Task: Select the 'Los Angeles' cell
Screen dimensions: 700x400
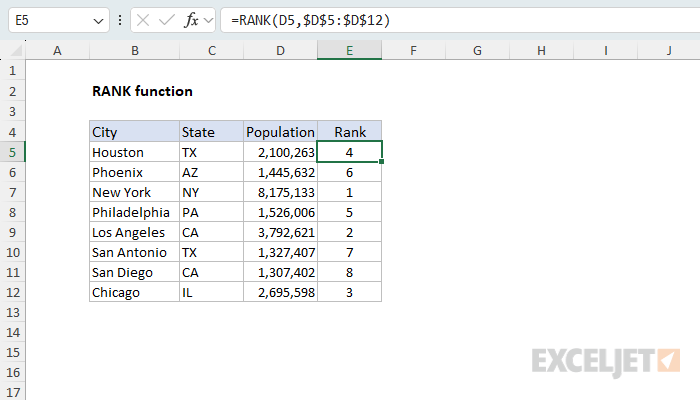Action: pos(134,233)
